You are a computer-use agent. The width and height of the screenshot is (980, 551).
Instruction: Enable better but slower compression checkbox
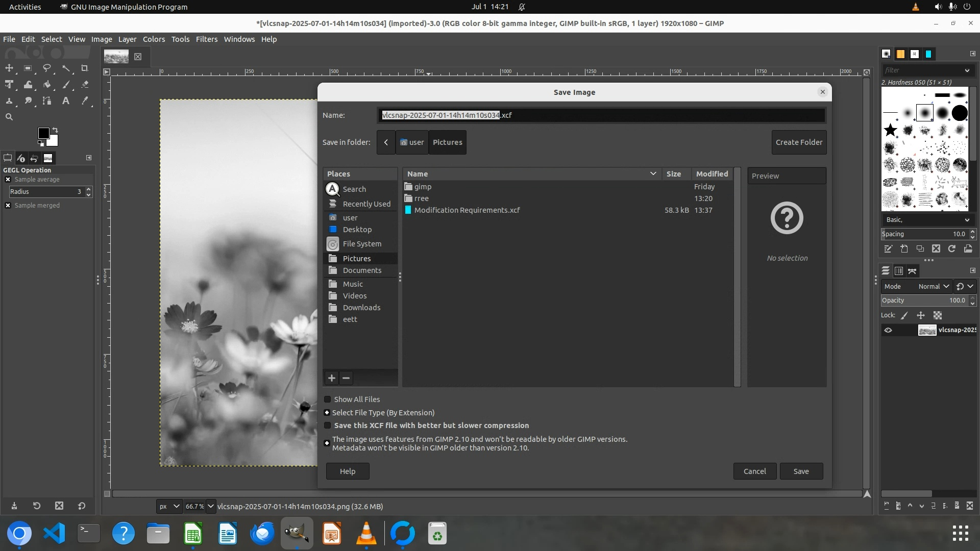[x=328, y=425]
